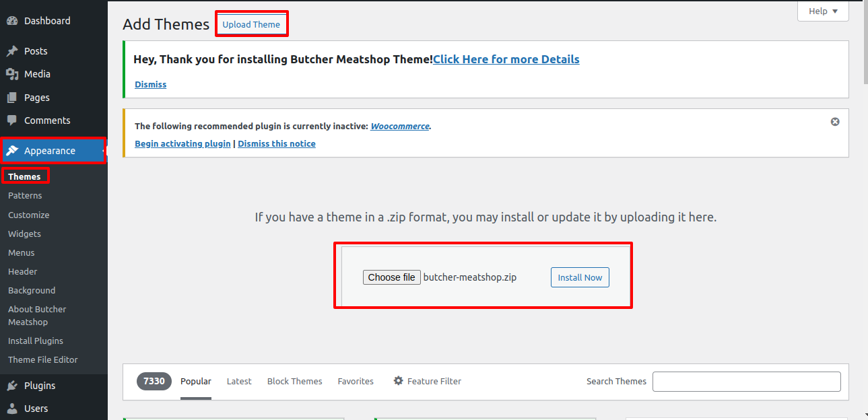Open the Header submenu item

coord(23,271)
